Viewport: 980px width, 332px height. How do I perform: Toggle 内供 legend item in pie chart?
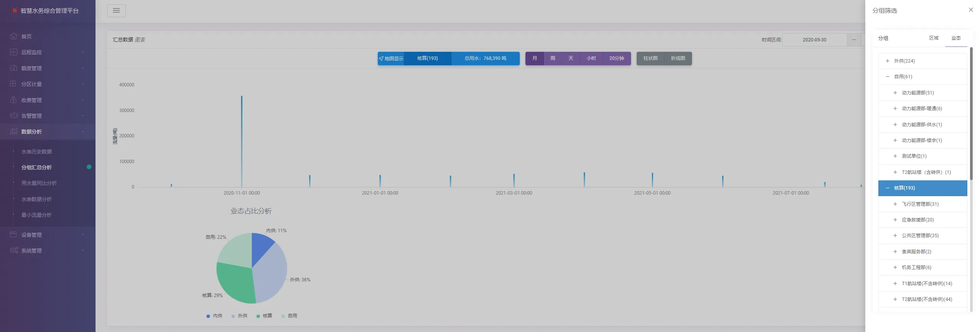[214, 316]
